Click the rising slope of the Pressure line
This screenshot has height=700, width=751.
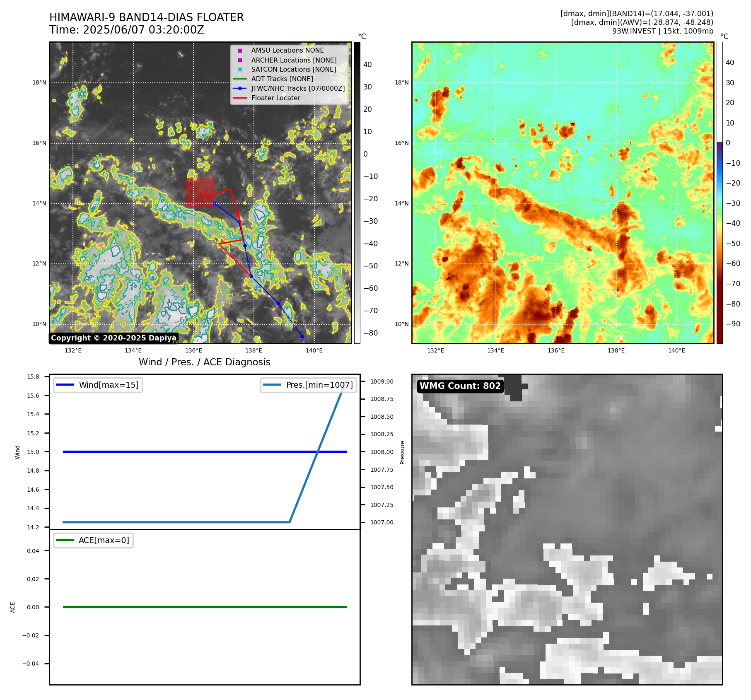coord(318,451)
